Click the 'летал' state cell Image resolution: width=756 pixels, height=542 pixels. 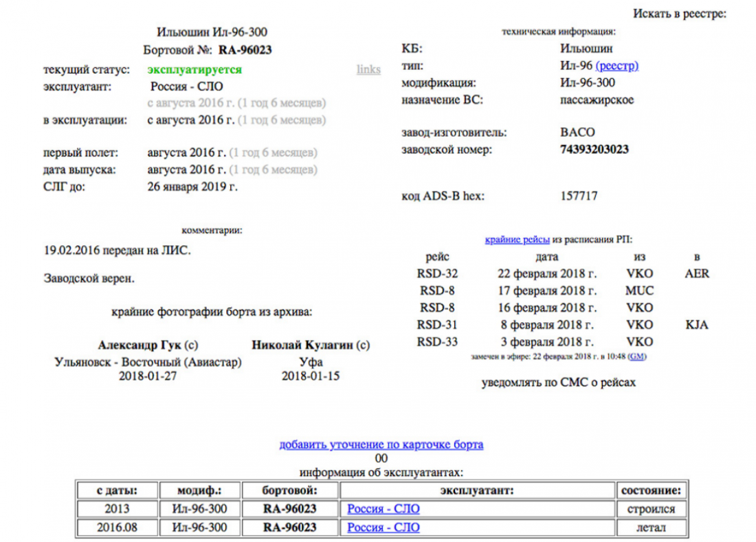click(651, 528)
